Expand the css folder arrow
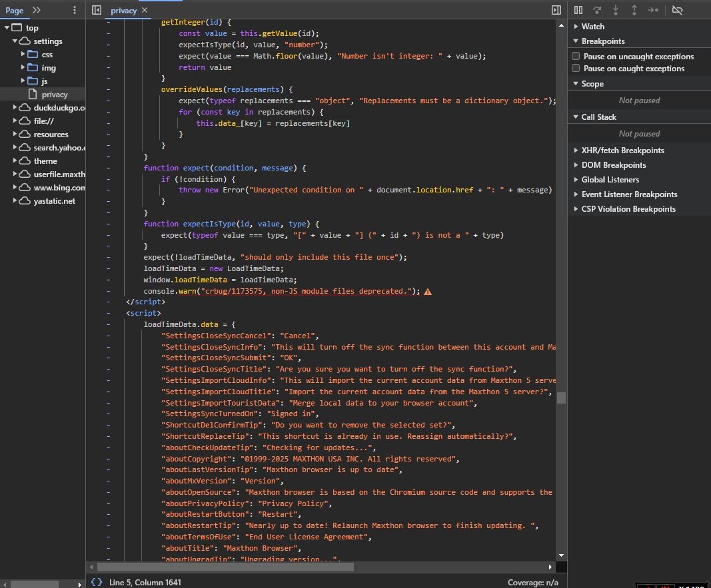Viewport: 711px width, 588px height. 23,55
